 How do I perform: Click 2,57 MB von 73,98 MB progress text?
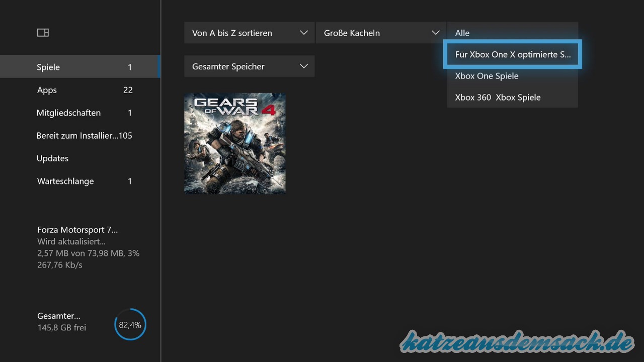coord(88,253)
